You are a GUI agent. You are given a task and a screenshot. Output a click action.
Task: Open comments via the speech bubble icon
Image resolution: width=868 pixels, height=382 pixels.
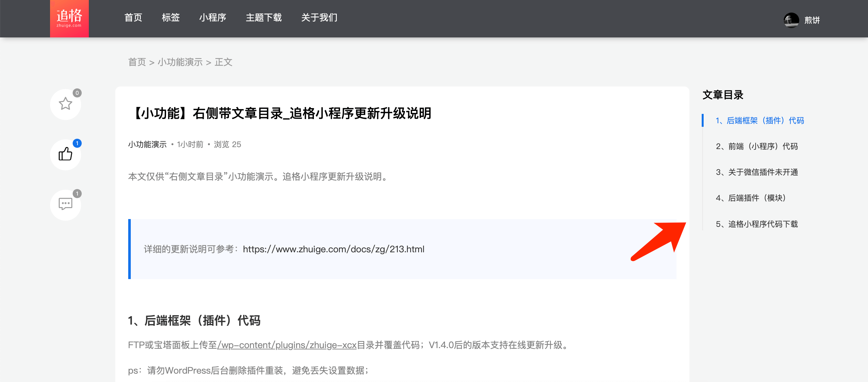[65, 205]
